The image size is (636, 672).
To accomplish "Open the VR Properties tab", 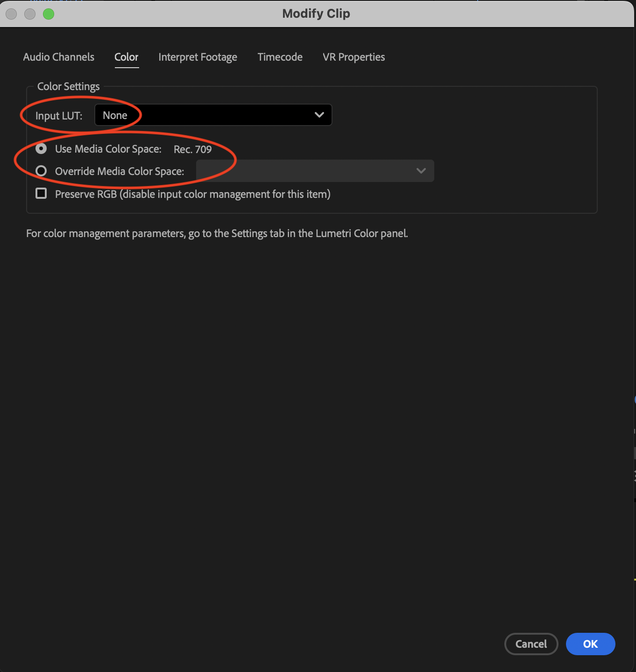I will point(353,57).
